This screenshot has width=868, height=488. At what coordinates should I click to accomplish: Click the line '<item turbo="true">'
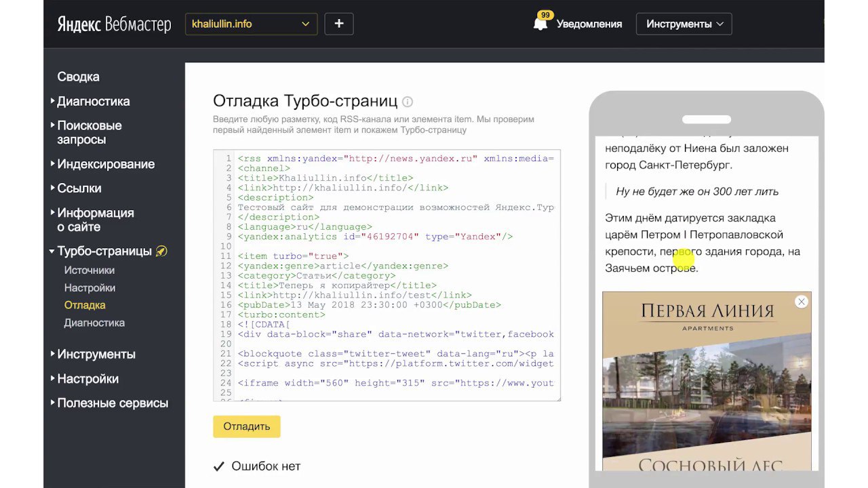(x=293, y=256)
